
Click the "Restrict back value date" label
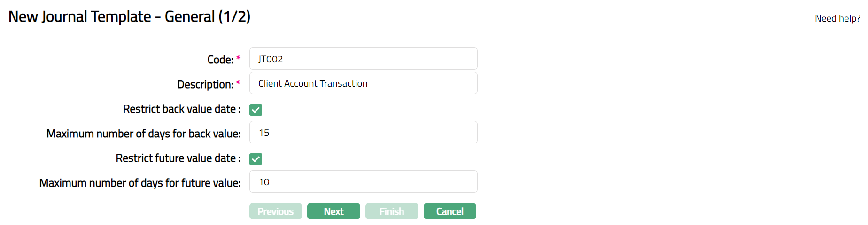coord(181,109)
